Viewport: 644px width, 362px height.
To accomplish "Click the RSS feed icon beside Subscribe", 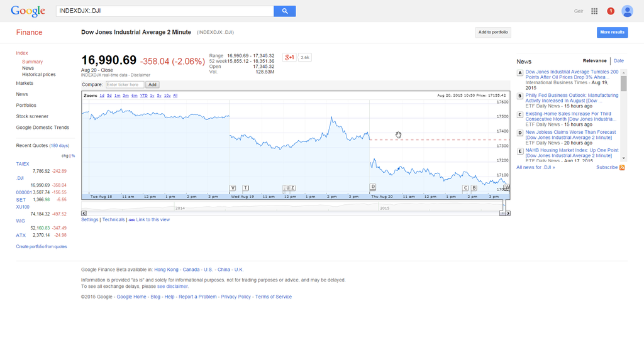I will pos(622,167).
